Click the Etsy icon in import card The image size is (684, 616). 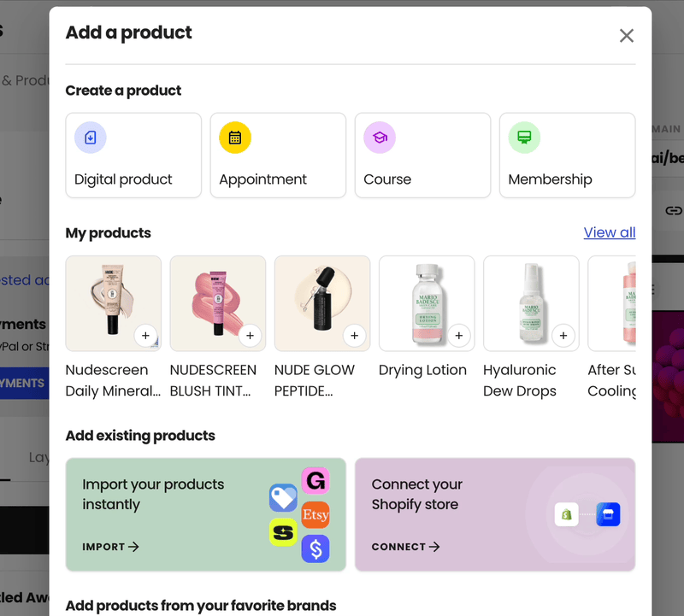coord(315,515)
